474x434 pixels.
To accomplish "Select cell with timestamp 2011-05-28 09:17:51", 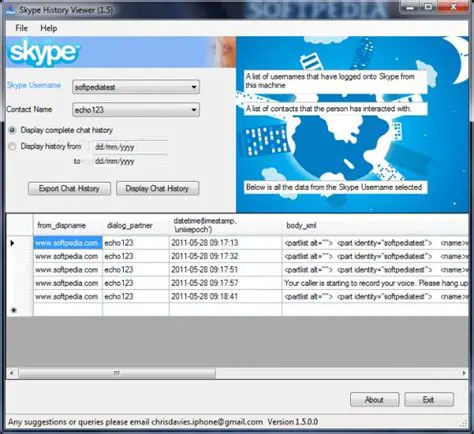I will (225, 270).
